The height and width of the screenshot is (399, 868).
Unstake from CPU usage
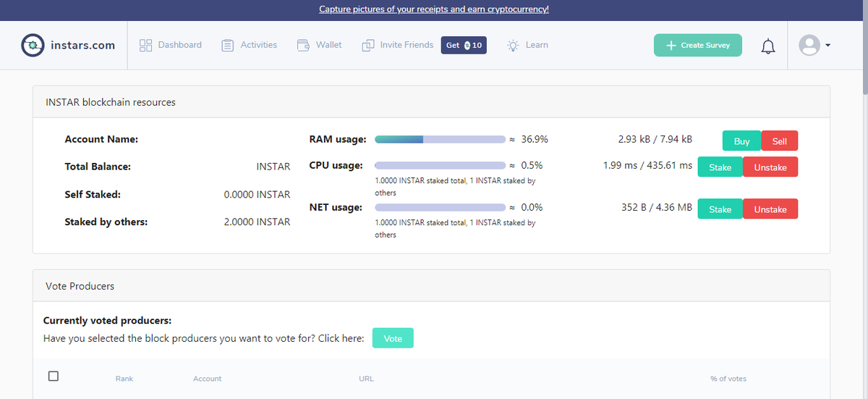pyautogui.click(x=770, y=167)
